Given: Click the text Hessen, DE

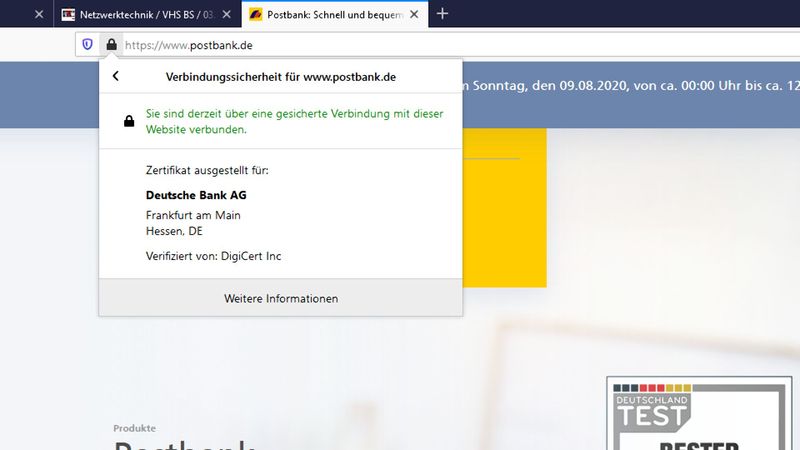Looking at the screenshot, I should [174, 231].
